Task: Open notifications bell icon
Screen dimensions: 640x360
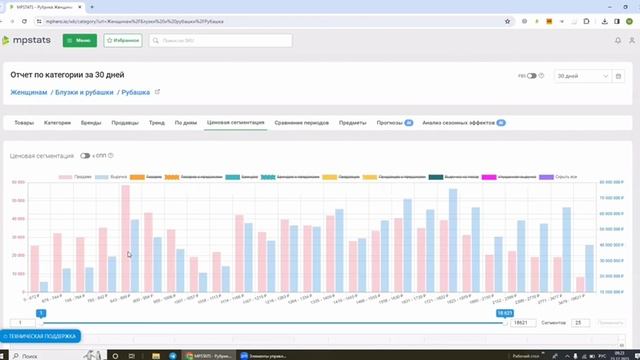Action: [618, 40]
